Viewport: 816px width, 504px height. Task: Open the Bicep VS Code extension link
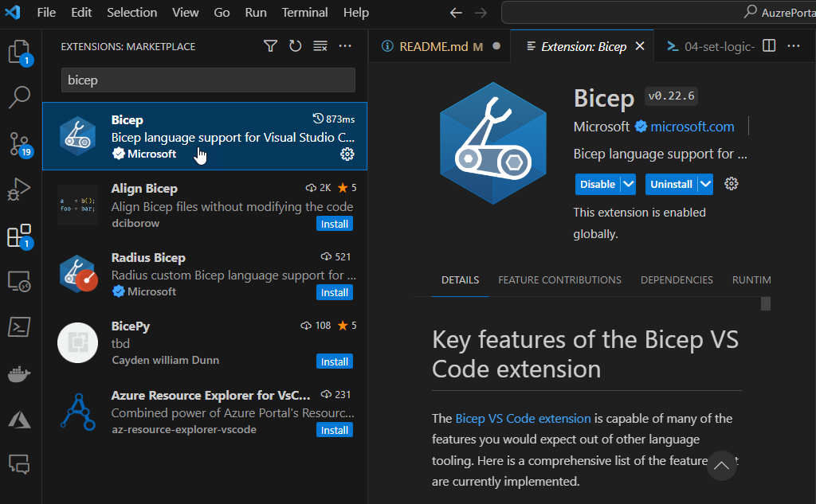pos(523,418)
